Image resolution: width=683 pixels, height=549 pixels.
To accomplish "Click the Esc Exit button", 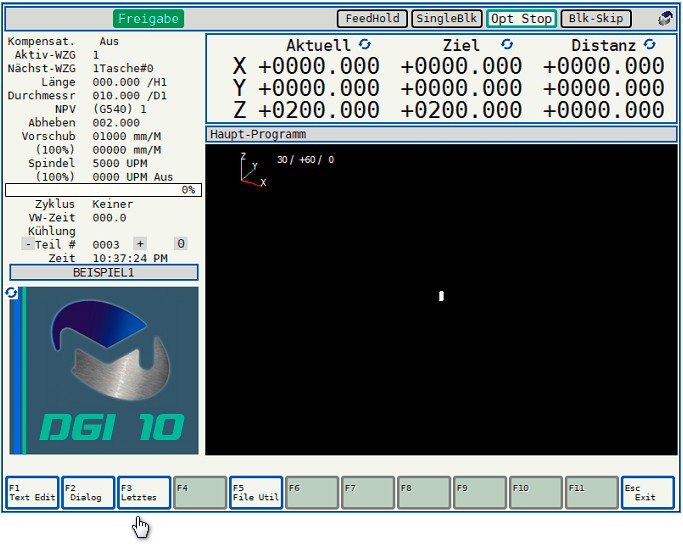I will click(648, 493).
